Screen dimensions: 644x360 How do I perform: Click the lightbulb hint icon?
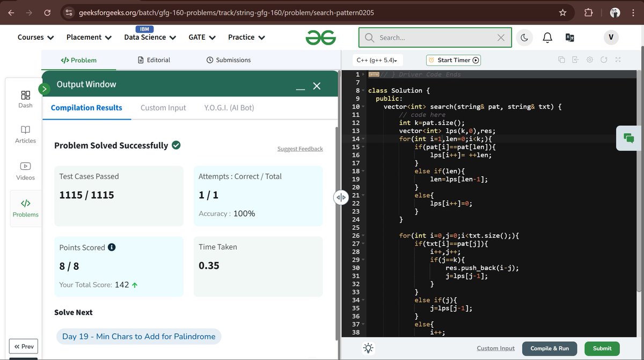point(368,348)
